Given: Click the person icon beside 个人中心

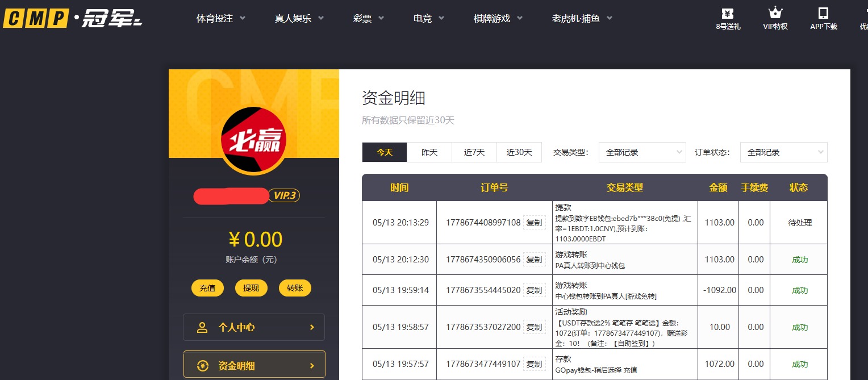Looking at the screenshot, I should click(202, 327).
